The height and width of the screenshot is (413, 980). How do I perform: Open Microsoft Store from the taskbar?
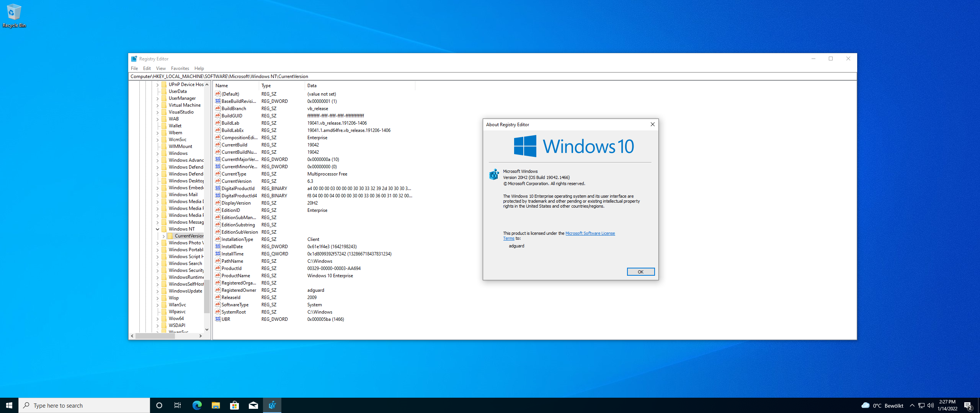tap(234, 405)
